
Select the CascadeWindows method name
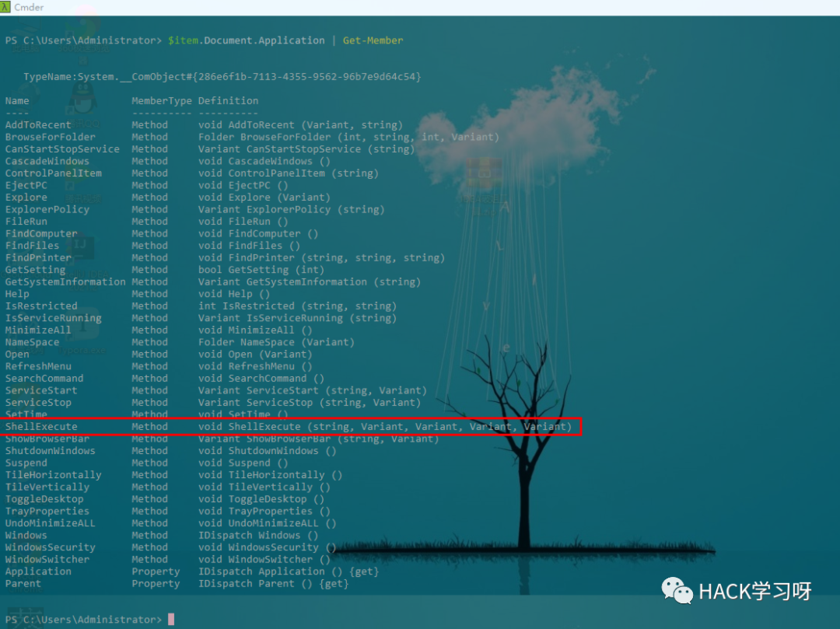click(47, 161)
